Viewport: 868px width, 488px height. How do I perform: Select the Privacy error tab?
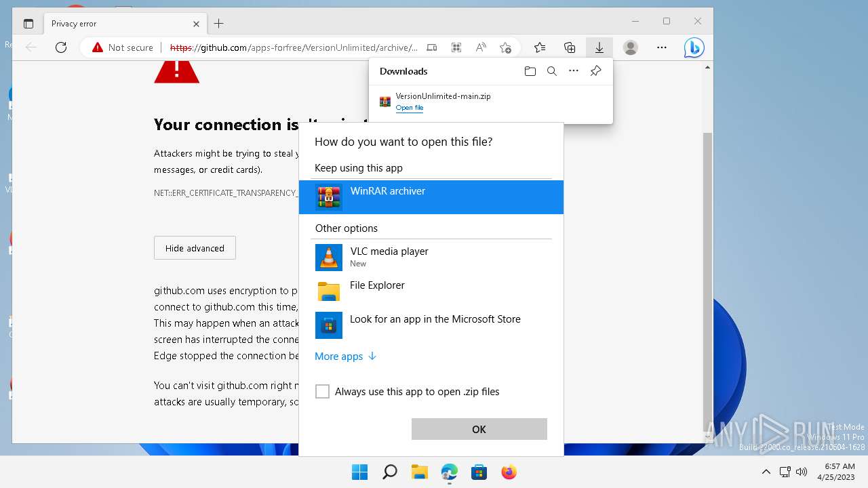125,24
